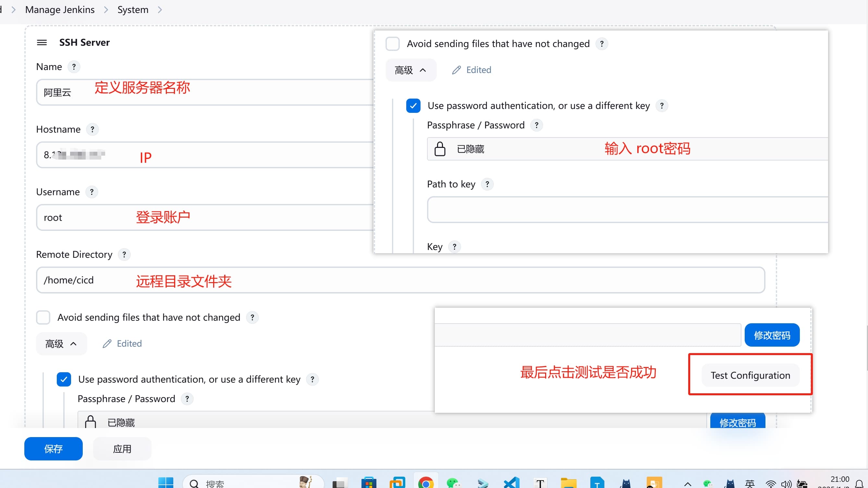The width and height of the screenshot is (868, 488).
Task: Open the chevron dropdown after Manage Jenkins
Action: [x=106, y=10]
